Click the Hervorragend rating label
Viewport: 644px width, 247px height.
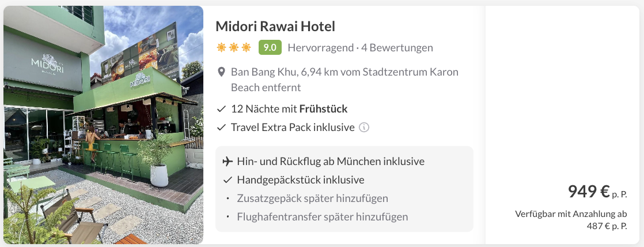coord(320,47)
